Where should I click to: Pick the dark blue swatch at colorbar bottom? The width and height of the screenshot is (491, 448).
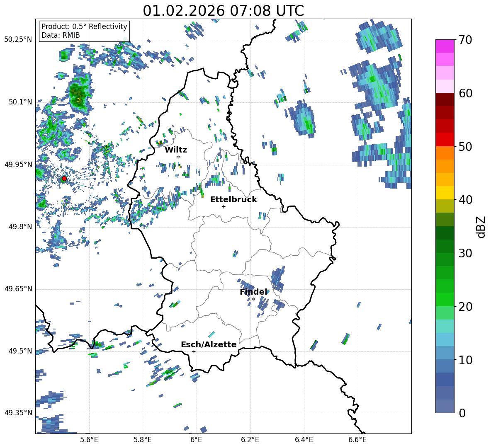[445, 406]
